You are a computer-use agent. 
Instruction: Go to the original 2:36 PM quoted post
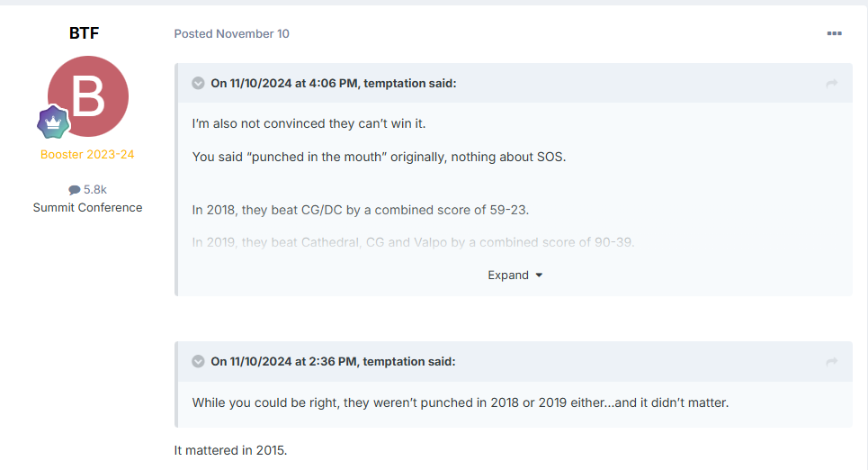click(x=831, y=361)
